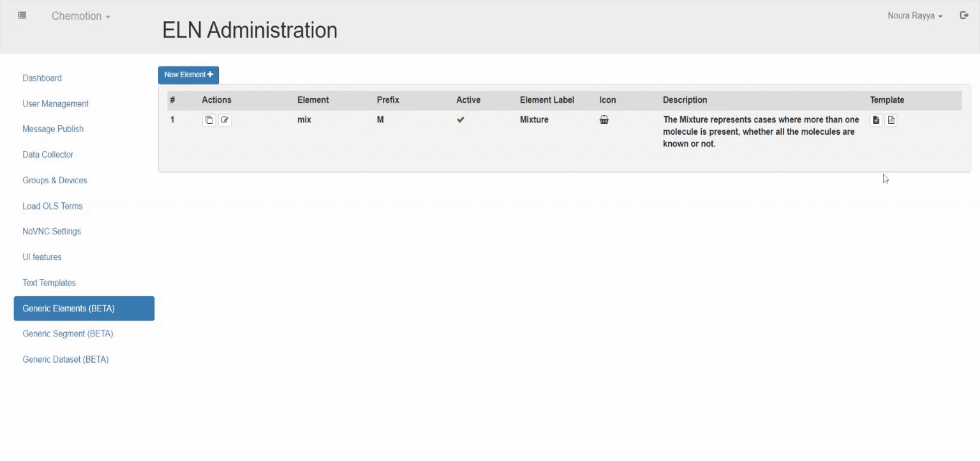Navigate to Text Templates
The width and height of the screenshot is (980, 461).
point(49,283)
